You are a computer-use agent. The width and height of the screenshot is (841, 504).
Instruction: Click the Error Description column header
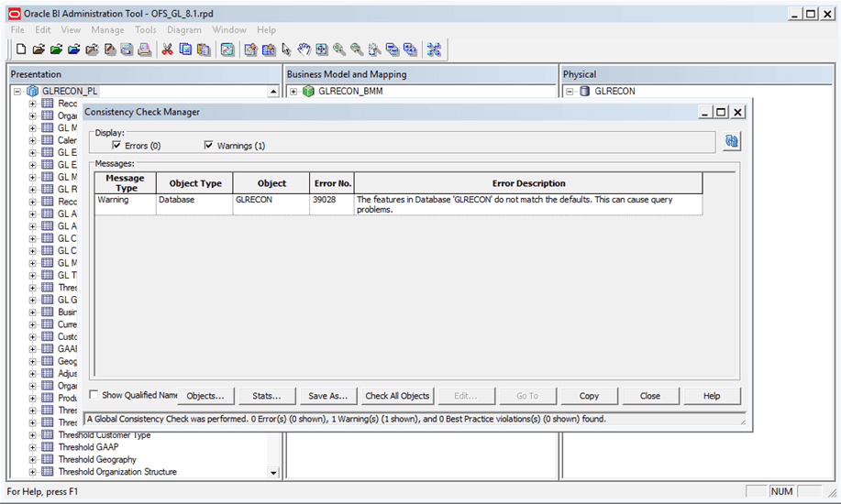pos(528,183)
